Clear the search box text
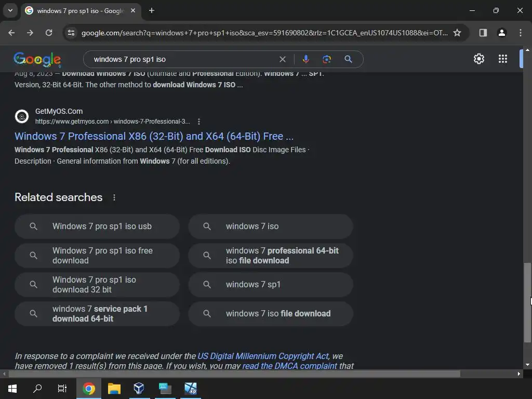532x399 pixels. click(282, 59)
